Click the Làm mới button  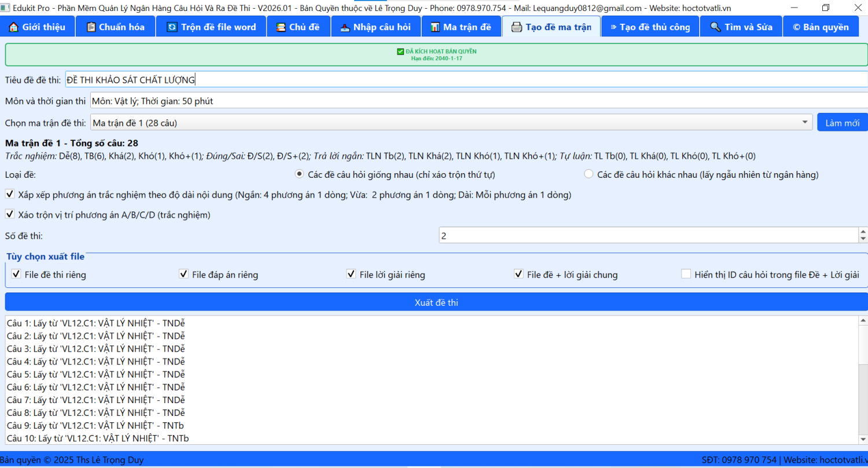click(x=842, y=123)
